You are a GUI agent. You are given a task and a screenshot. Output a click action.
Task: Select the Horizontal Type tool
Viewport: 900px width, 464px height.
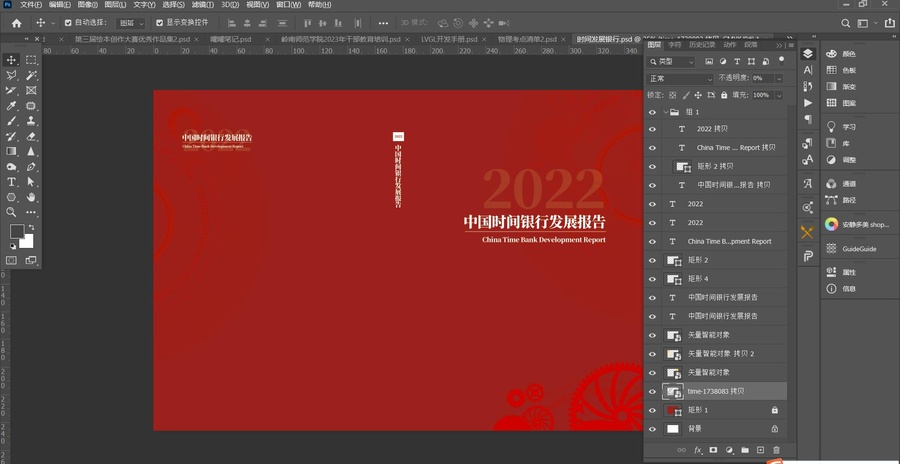click(x=11, y=182)
